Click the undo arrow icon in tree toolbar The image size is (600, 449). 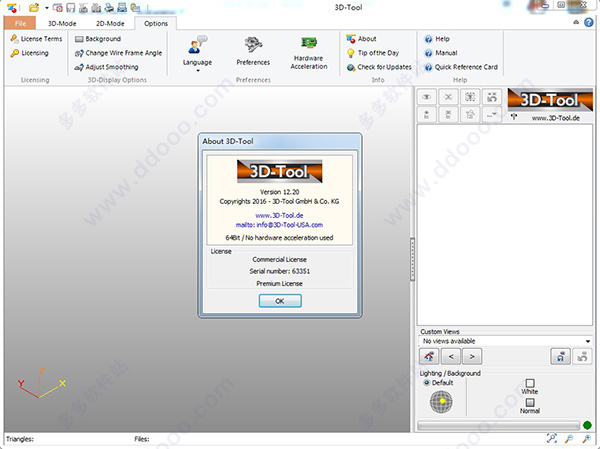click(x=492, y=97)
